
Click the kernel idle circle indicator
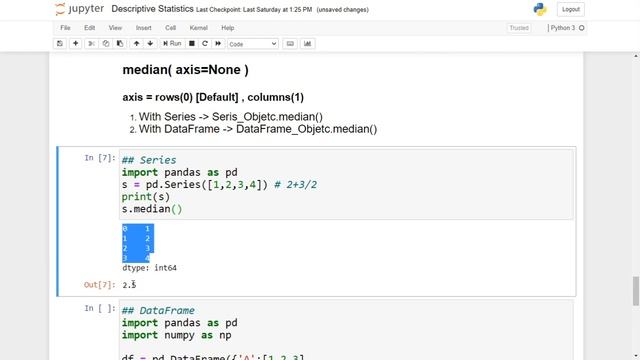(582, 28)
